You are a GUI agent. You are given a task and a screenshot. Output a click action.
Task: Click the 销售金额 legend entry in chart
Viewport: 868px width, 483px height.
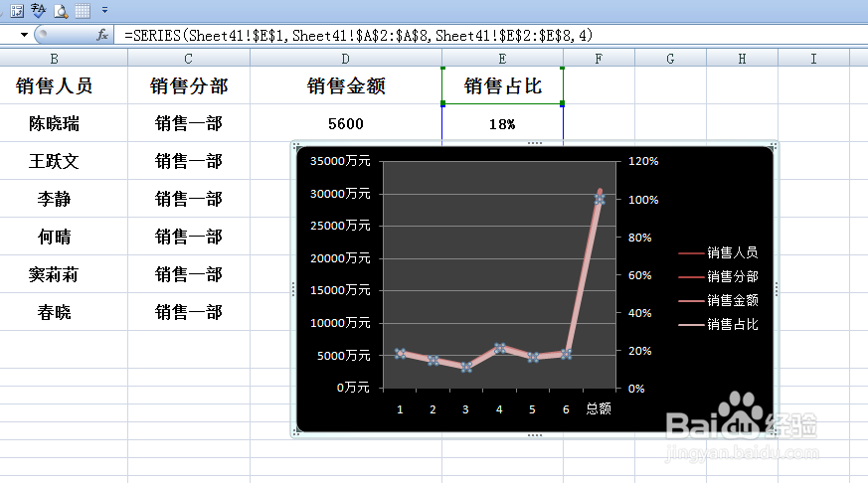tap(718, 300)
